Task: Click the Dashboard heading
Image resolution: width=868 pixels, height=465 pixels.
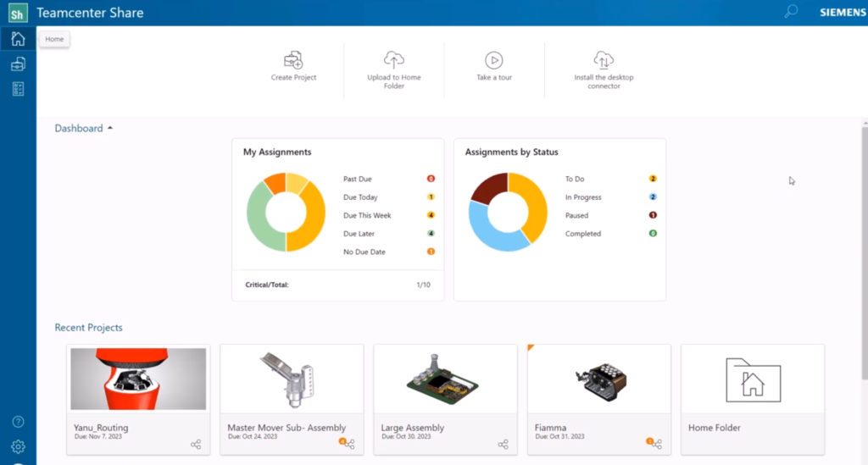Action: point(79,128)
